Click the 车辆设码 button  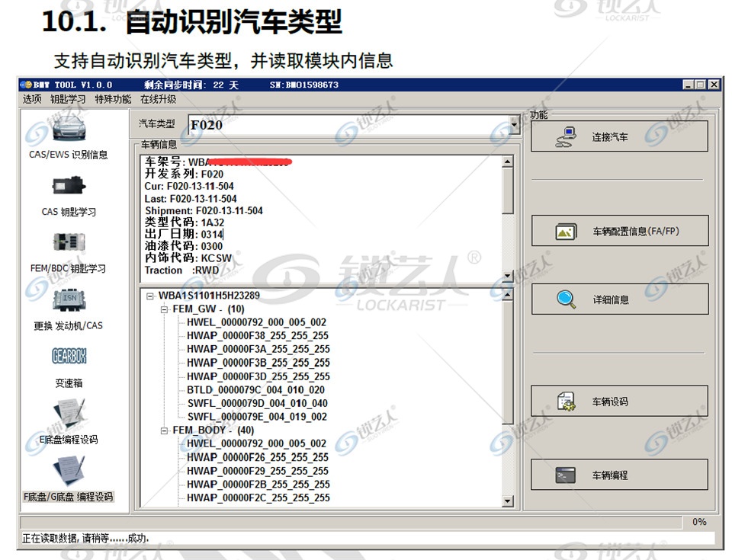click(619, 402)
